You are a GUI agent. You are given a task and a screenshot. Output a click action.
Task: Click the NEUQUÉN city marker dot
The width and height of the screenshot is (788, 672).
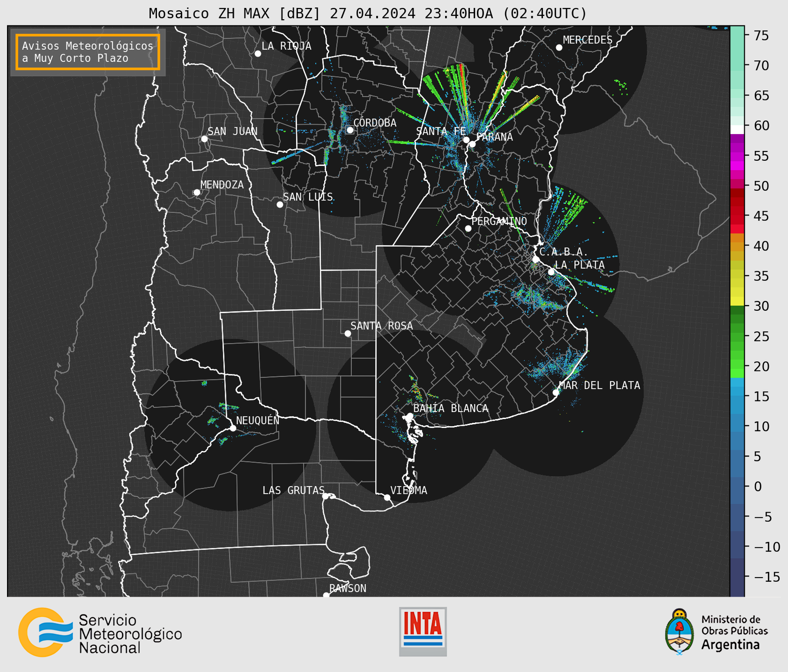coord(233,428)
